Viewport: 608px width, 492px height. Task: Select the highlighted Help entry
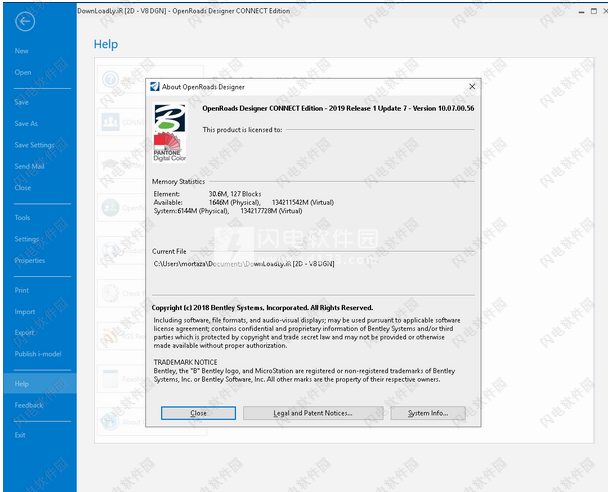point(40,384)
